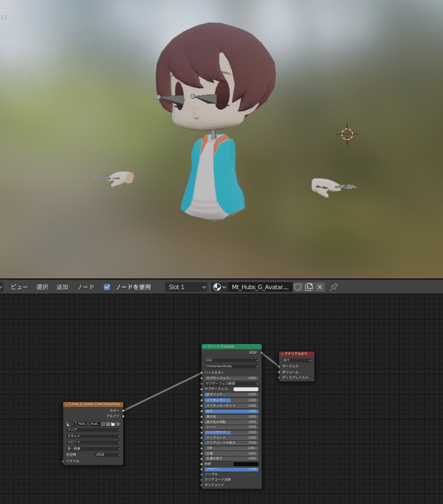Adjust the スペキュラーチント slider
The height and width of the screenshot is (504, 443).
click(x=232, y=406)
